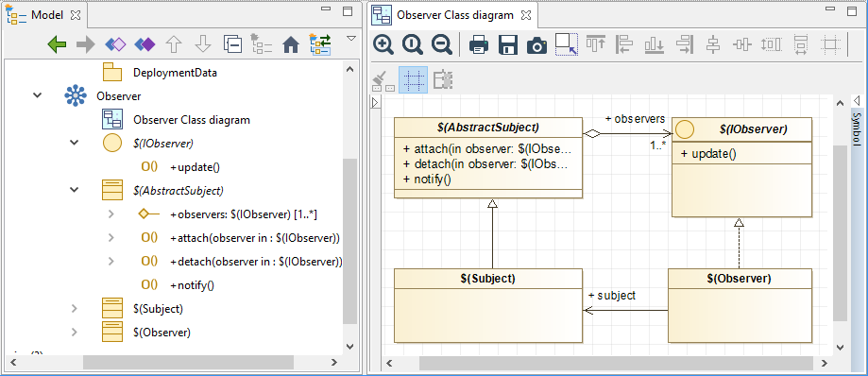The image size is (868, 376).
Task: Collapse the $(IObserver) tree node
Action: 75,143
